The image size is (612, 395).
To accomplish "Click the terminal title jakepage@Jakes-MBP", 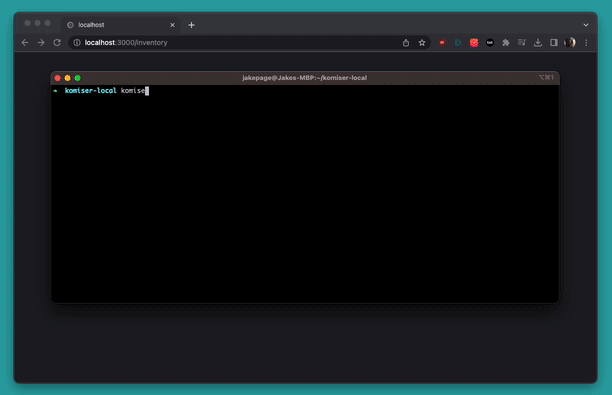I will 304,78.
